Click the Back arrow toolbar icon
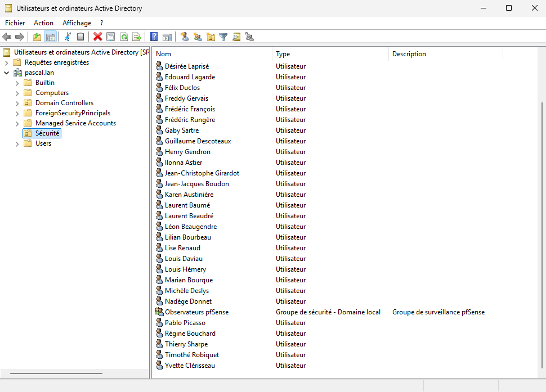This screenshot has width=546, height=392. [7, 37]
